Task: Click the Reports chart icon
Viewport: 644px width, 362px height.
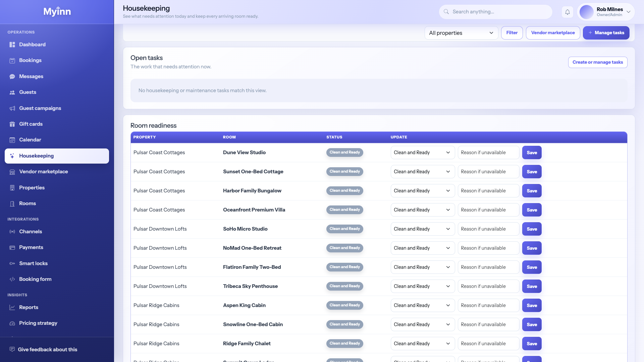Action: 12,307
